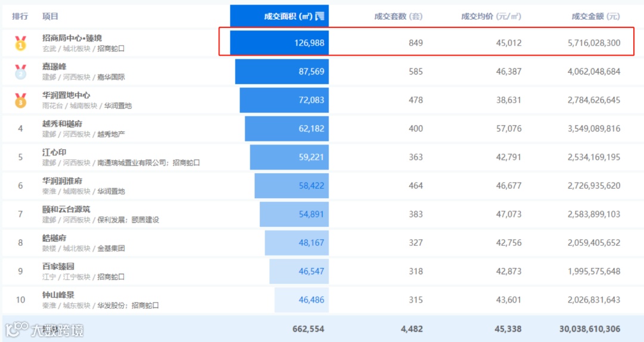Select average price 47,073

click(x=509, y=214)
